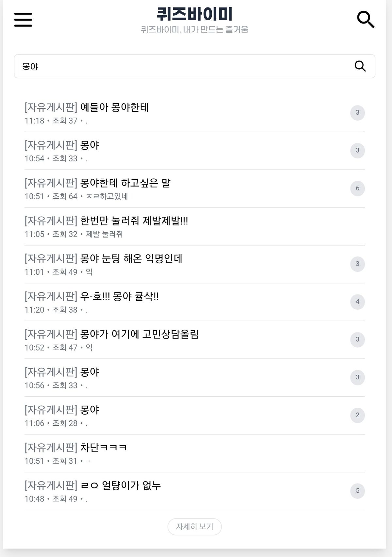Open post 몽야 눈팅 해온 익명인데
This screenshot has height=557, width=392.
pos(131,259)
